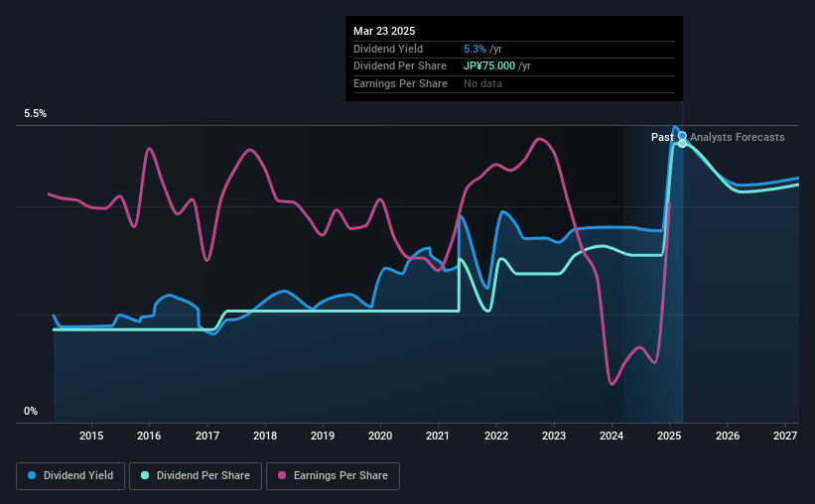Click the 2015 x-axis label

(91, 436)
